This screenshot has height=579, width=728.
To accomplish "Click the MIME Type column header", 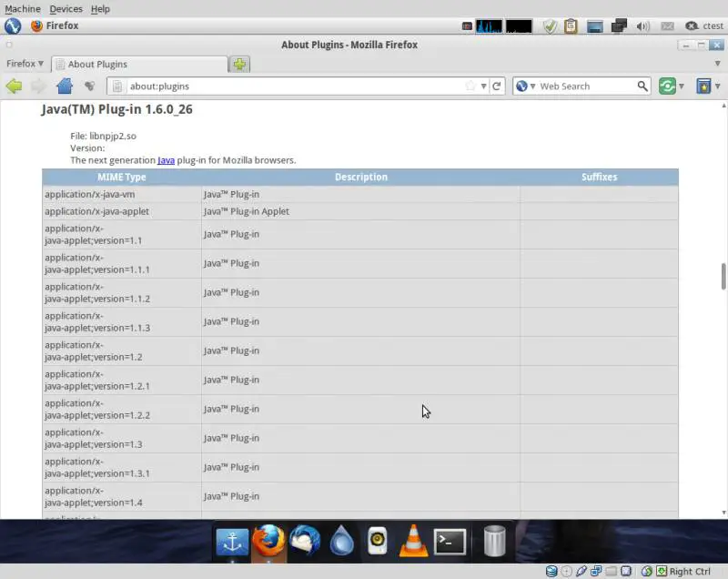I will pos(122,177).
